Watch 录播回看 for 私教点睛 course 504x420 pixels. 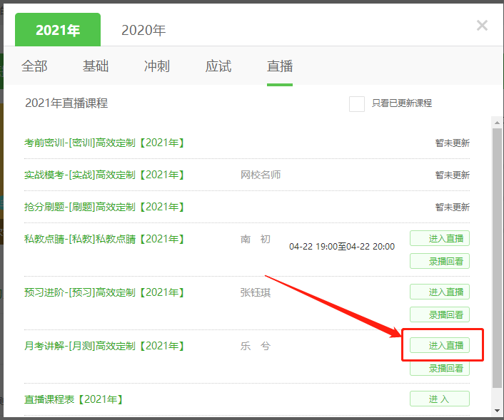tap(440, 261)
